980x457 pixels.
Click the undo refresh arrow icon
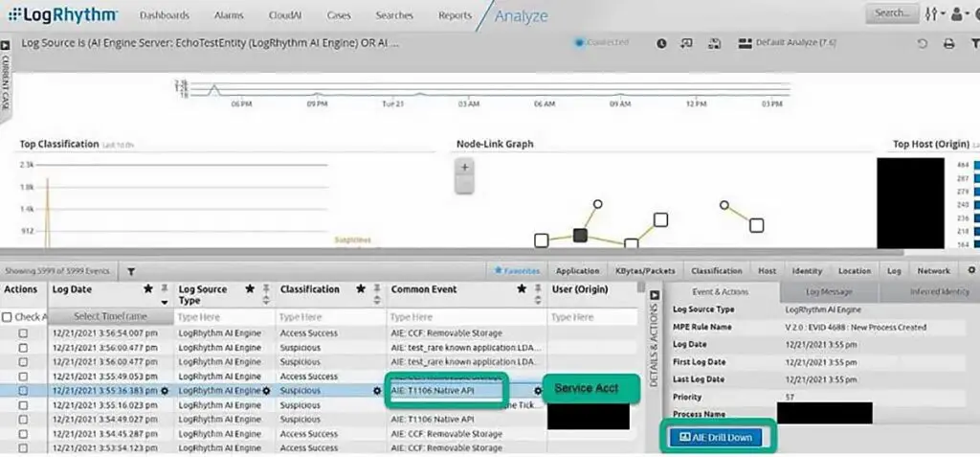click(922, 44)
